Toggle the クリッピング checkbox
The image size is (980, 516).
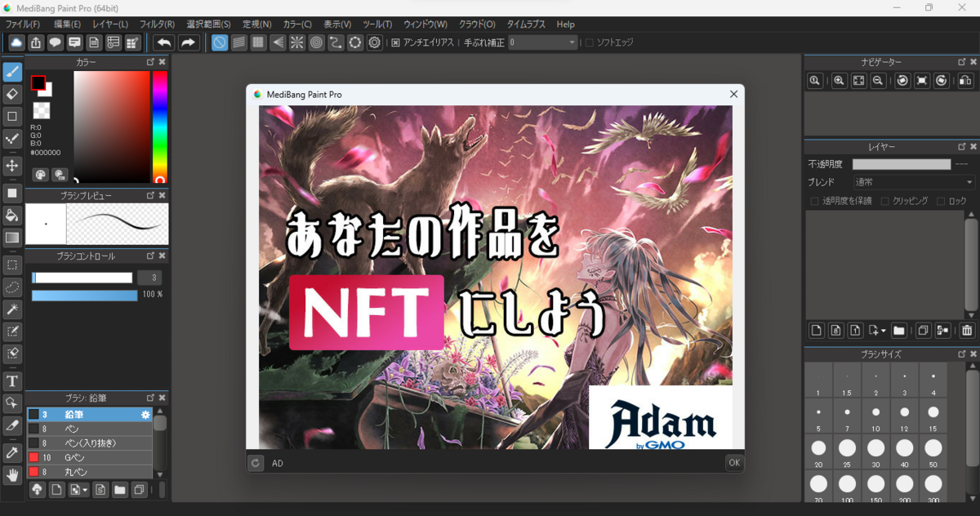(885, 201)
